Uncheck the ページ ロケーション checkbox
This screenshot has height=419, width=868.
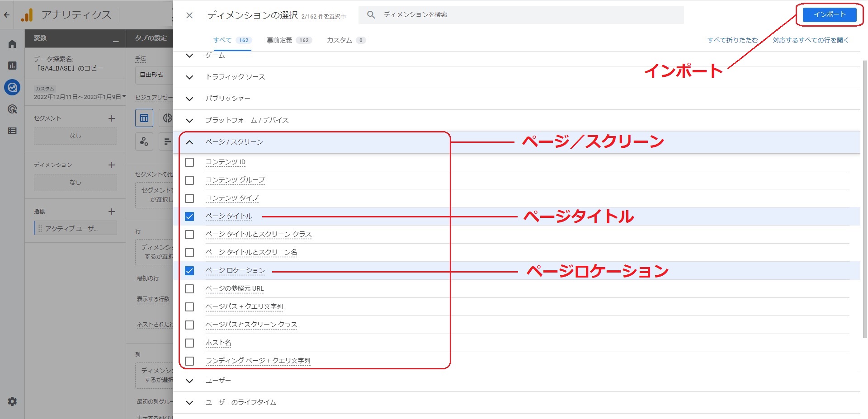pyautogui.click(x=189, y=271)
